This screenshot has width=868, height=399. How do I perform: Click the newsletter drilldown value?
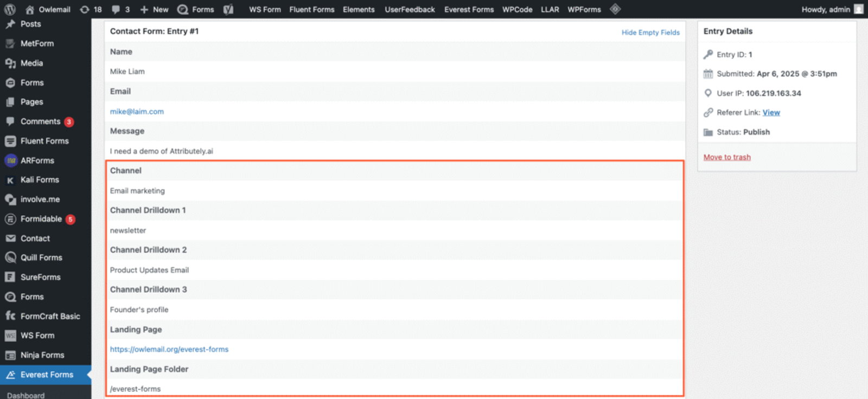pyautogui.click(x=128, y=230)
